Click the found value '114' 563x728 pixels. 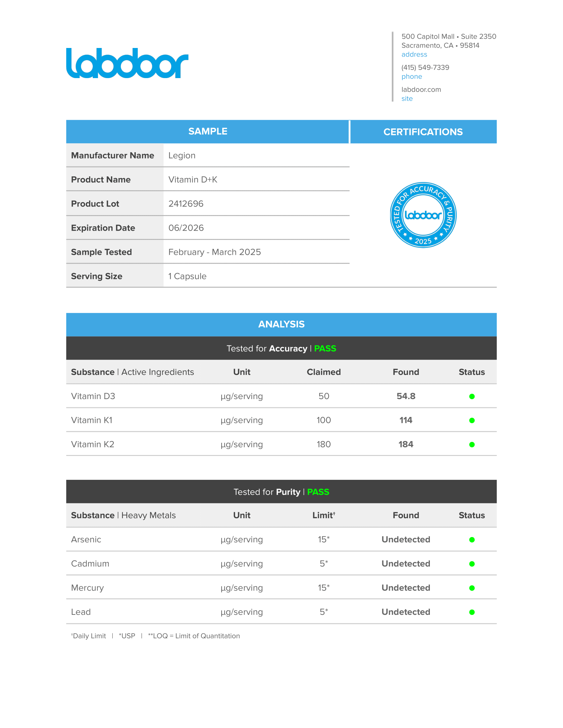(x=406, y=420)
